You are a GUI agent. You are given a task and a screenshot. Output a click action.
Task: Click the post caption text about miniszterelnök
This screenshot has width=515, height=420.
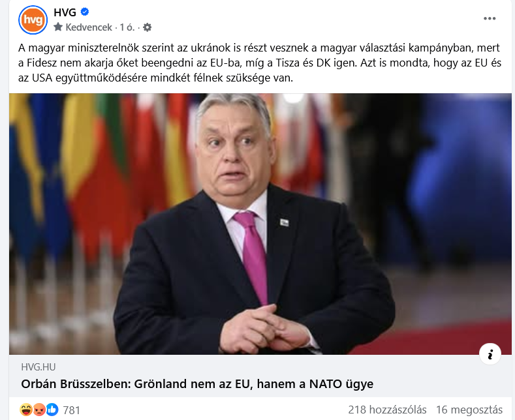coord(260,63)
